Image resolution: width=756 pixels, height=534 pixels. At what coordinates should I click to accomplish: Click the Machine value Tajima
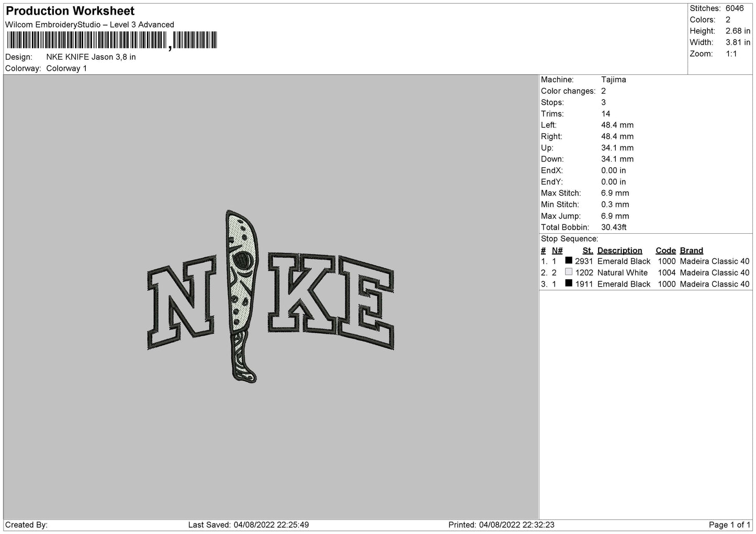613,80
